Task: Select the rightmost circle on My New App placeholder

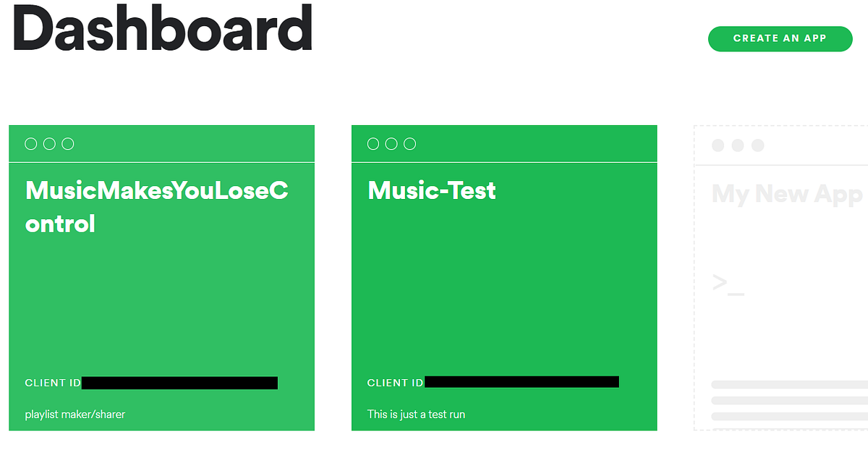Action: click(x=757, y=145)
